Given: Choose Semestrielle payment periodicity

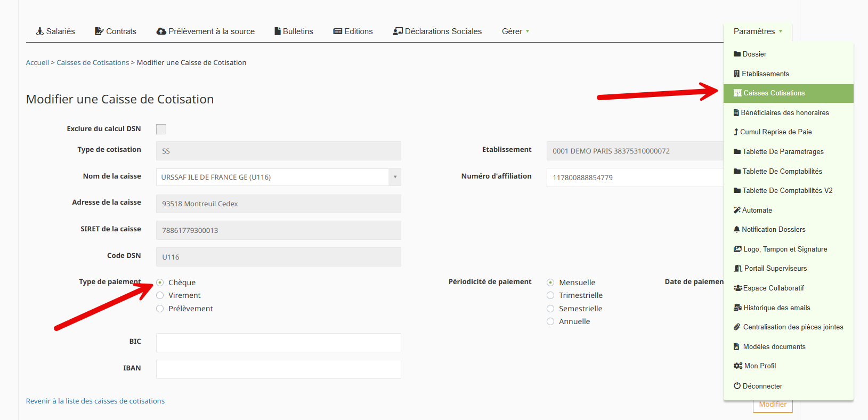Looking at the screenshot, I should pyautogui.click(x=550, y=309).
